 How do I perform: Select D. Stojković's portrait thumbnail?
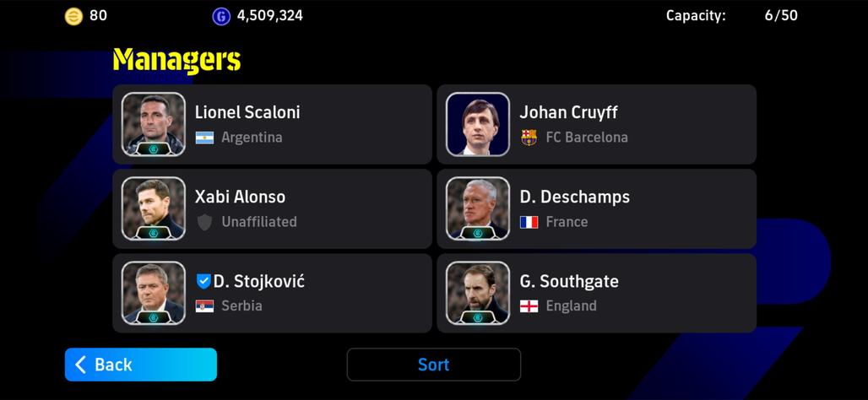(x=154, y=293)
